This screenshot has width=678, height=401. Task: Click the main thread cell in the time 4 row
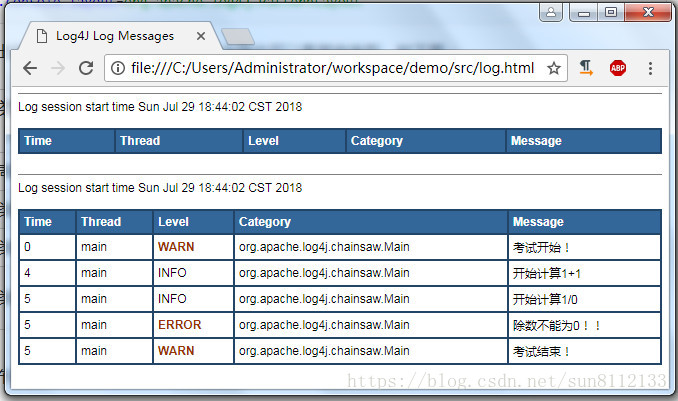(115, 273)
